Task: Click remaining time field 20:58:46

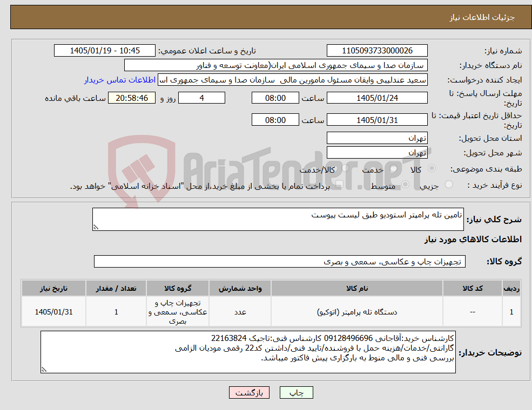Action: (x=132, y=98)
